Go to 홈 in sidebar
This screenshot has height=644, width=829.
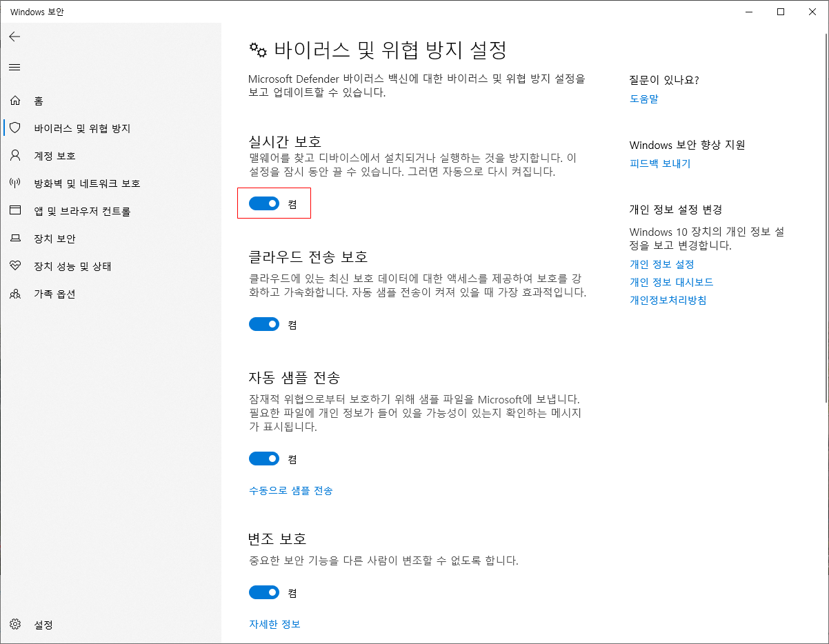click(110, 101)
